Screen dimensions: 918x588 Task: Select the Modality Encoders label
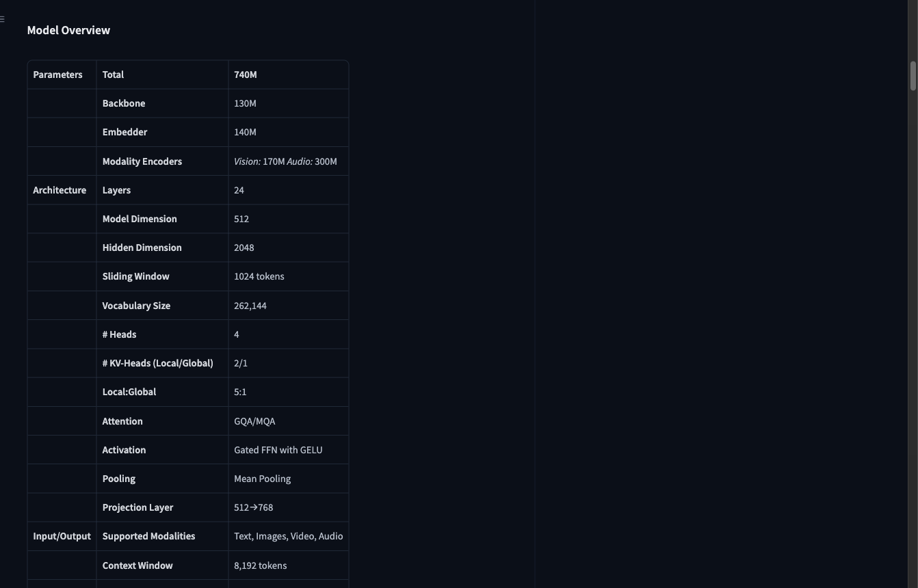pyautogui.click(x=142, y=161)
